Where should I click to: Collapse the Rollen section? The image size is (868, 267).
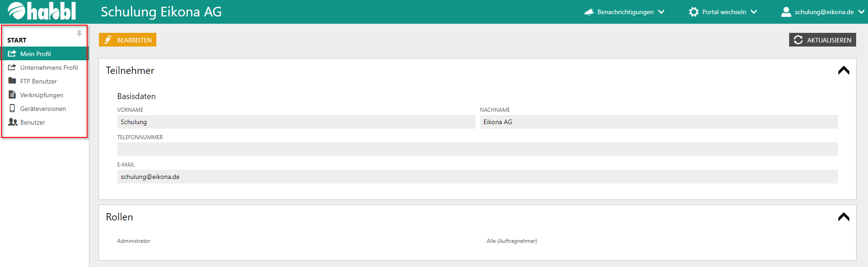843,217
